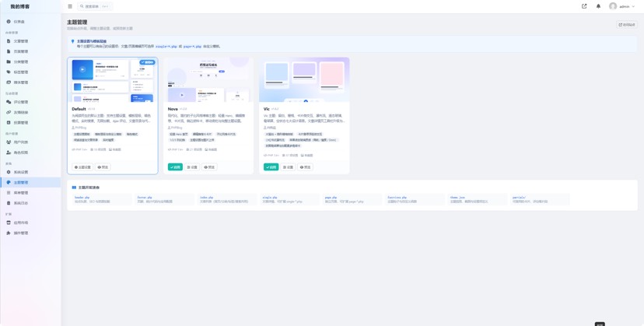Click 访问站点 button at top right
The image size is (644, 326).
point(627,25)
